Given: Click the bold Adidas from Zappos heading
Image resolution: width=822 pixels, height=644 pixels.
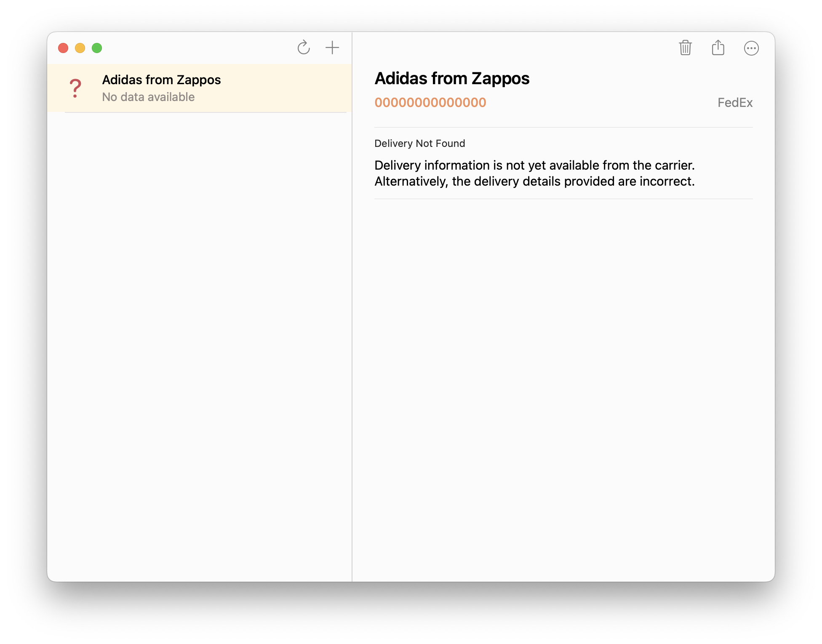Looking at the screenshot, I should click(452, 79).
